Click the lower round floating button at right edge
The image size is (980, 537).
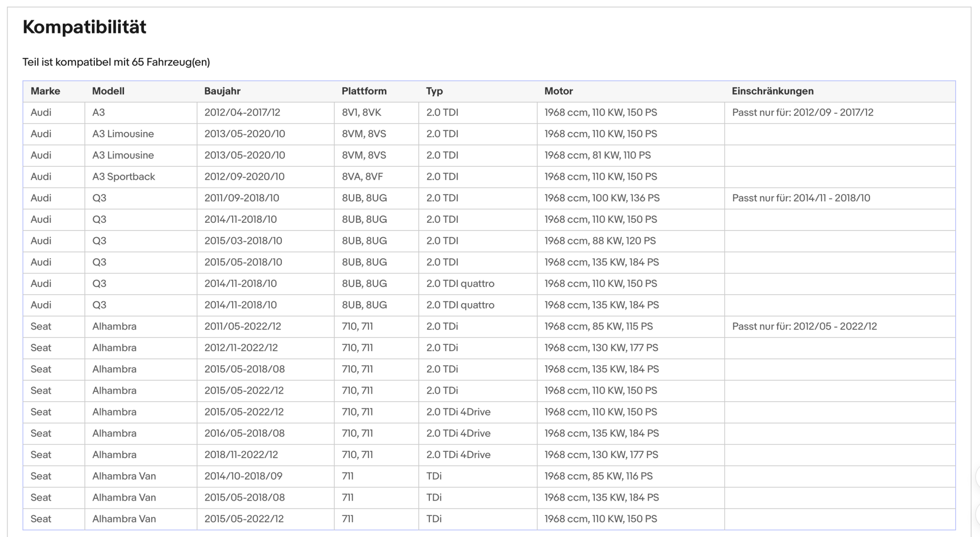coord(978,515)
